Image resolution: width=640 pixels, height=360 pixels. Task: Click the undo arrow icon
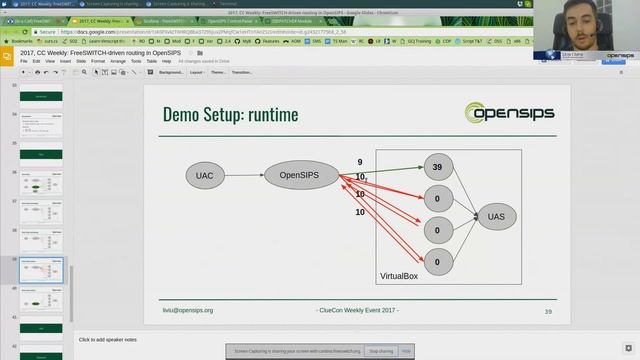[46, 72]
